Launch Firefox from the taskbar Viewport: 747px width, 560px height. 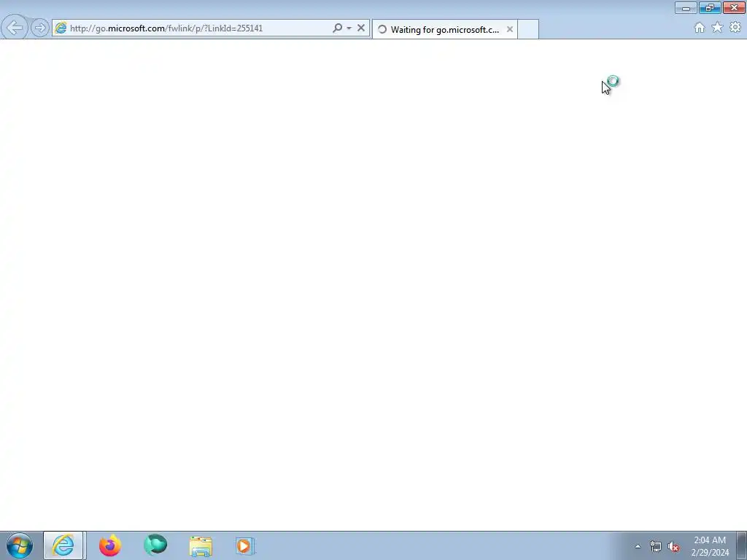pos(110,545)
